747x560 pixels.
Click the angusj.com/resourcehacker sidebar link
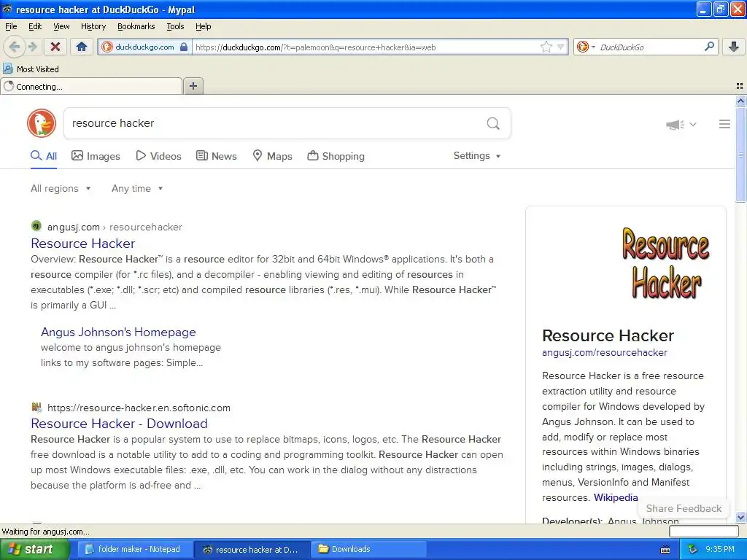tap(605, 353)
